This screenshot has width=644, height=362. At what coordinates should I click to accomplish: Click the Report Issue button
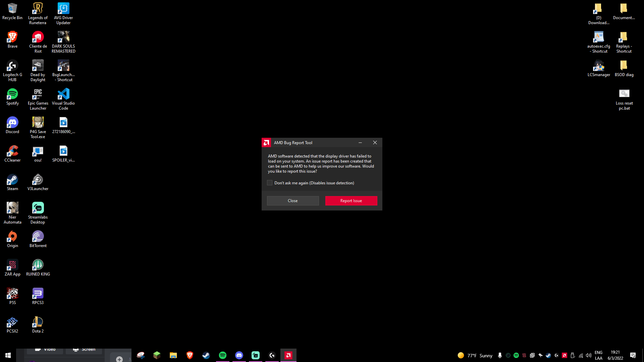pos(351,201)
